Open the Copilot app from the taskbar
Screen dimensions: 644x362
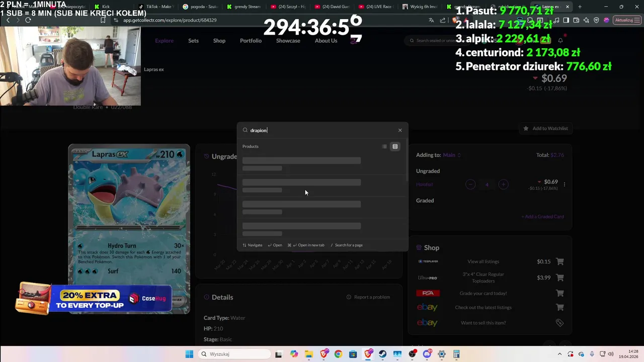294,354
